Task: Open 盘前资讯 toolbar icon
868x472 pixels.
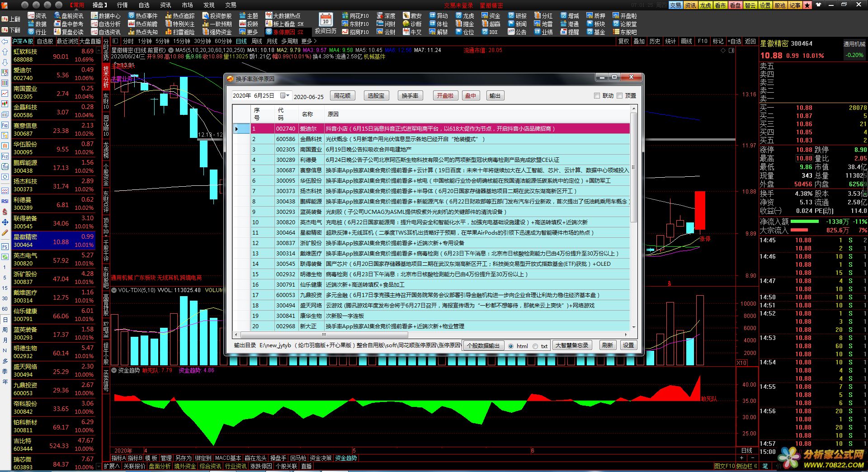Action: coord(69,16)
